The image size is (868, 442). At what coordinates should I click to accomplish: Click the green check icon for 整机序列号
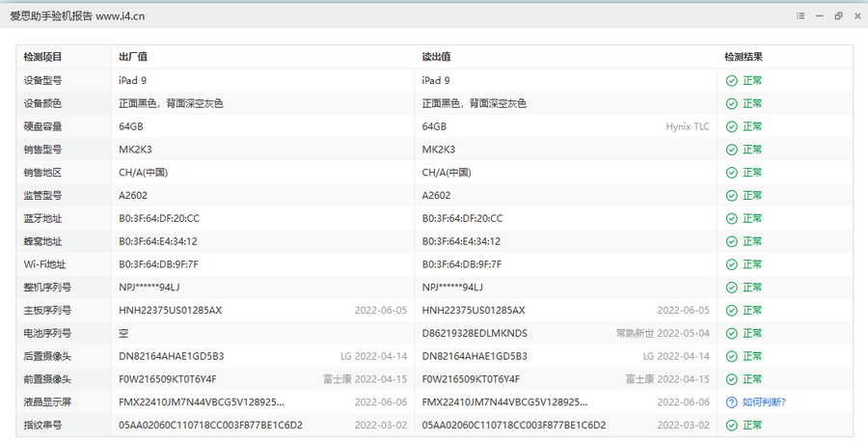tap(731, 288)
